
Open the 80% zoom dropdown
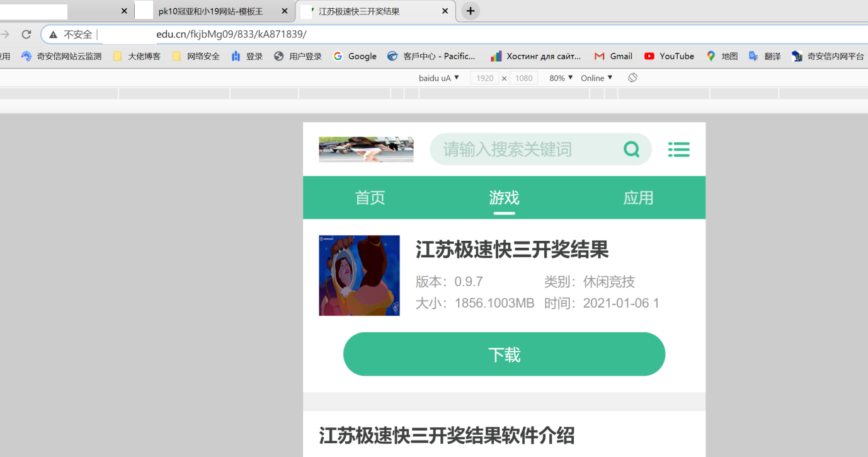click(x=559, y=78)
